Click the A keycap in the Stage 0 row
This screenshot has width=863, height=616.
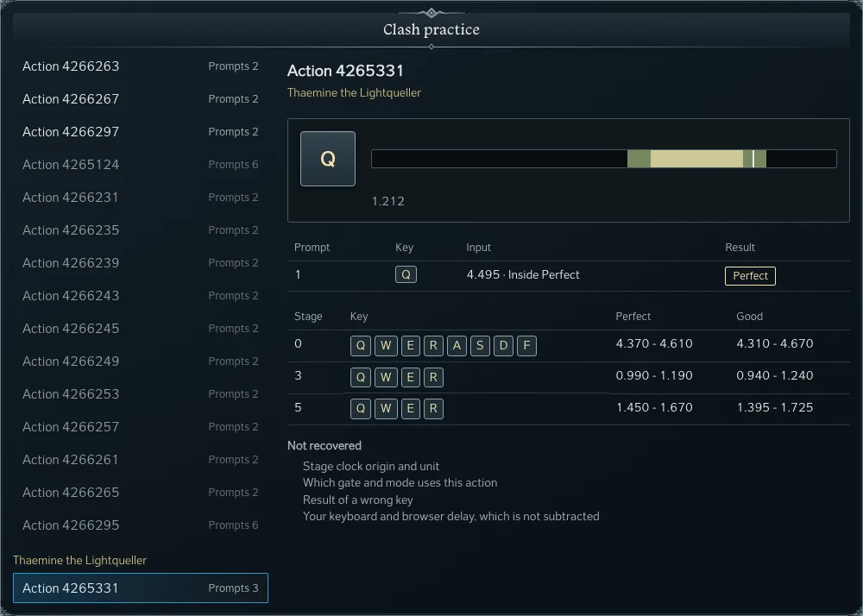(457, 345)
